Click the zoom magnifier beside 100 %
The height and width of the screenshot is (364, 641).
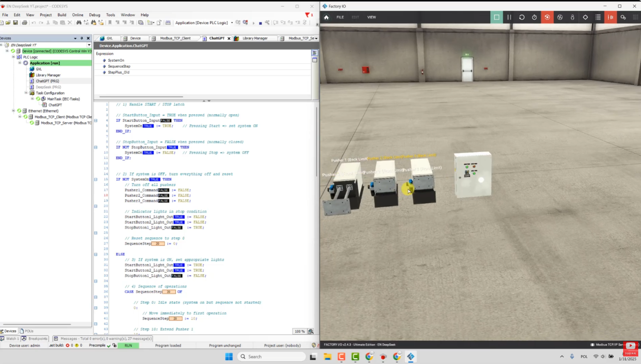311,331
